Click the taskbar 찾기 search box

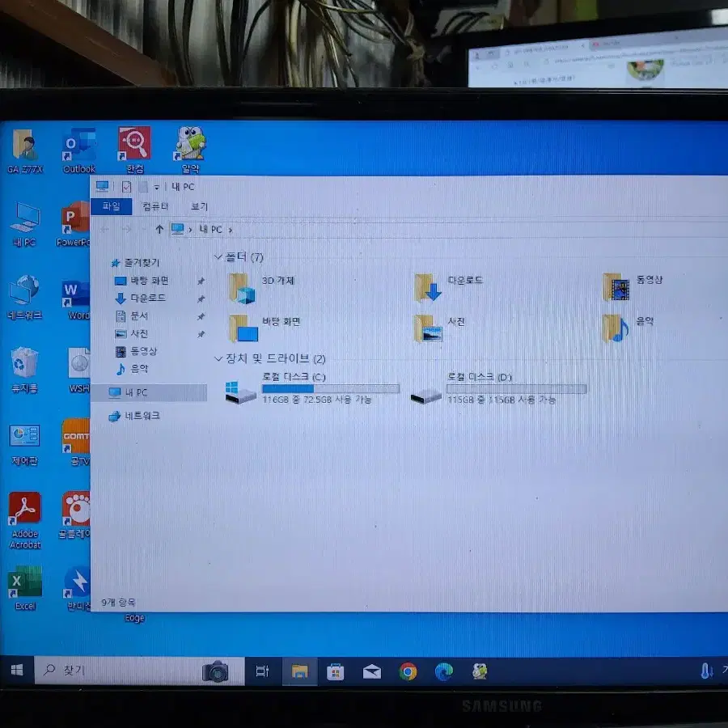click(139, 671)
